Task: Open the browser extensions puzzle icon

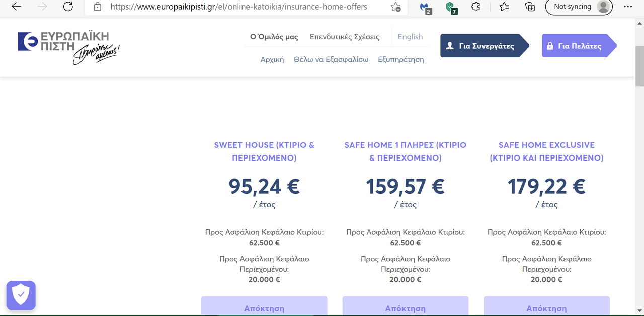Action: (475, 7)
